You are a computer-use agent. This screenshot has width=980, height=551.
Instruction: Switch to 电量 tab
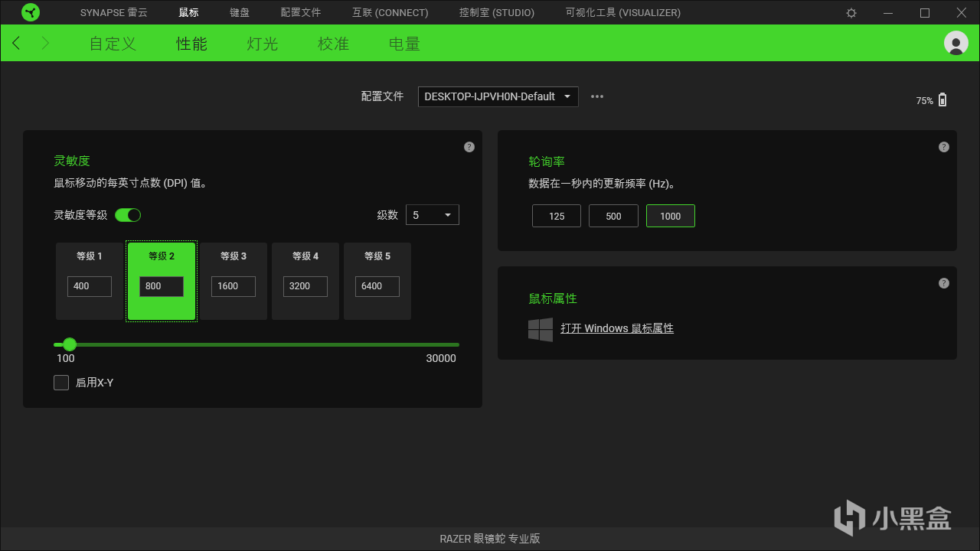pos(405,44)
